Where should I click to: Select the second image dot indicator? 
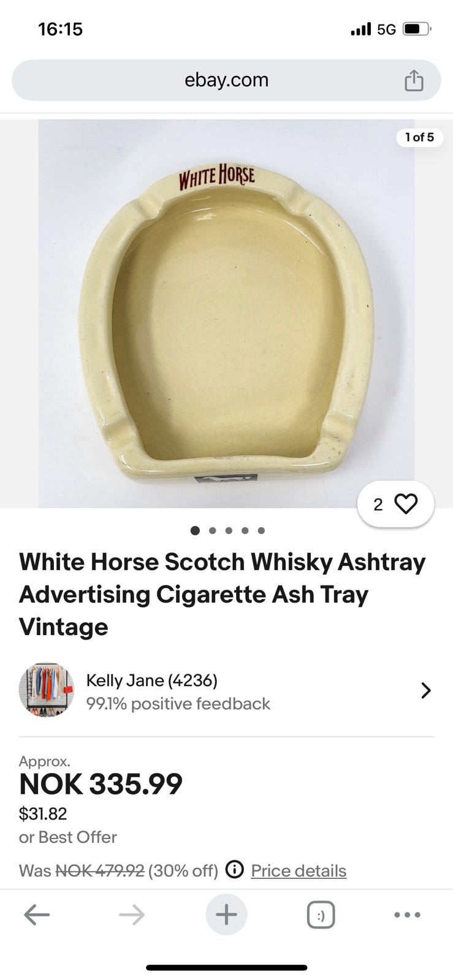pos(212,530)
